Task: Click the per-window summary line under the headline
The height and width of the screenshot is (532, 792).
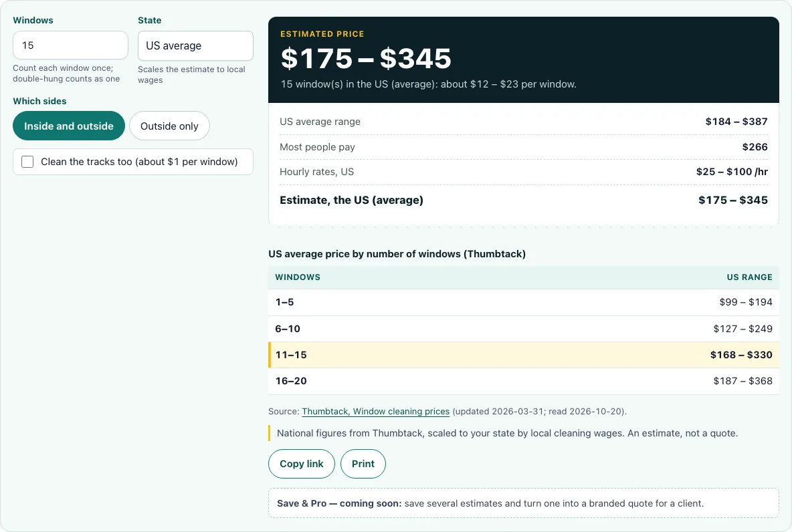Action: click(428, 84)
